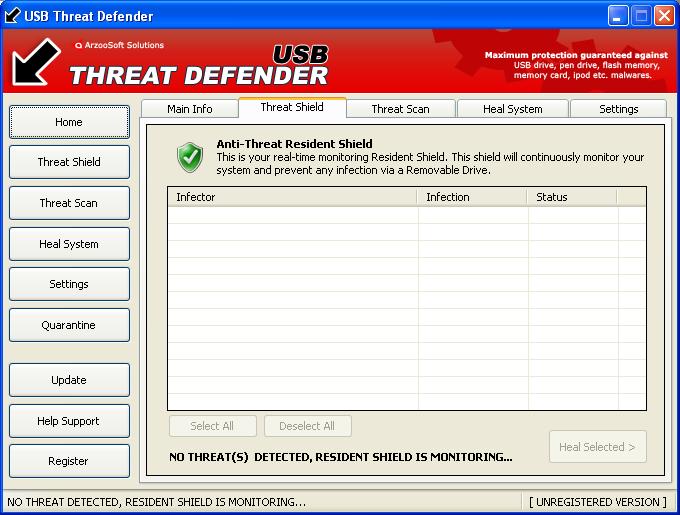Sort by the Infection column header

472,197
